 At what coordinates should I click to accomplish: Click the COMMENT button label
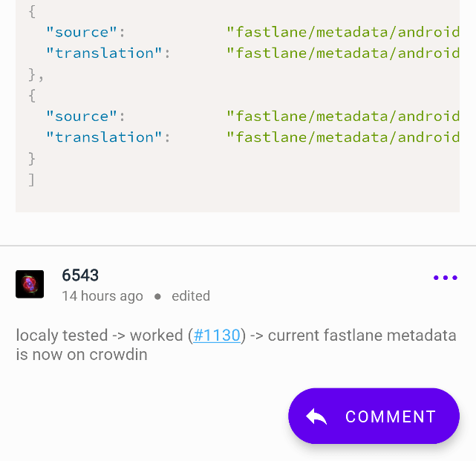coord(391,416)
